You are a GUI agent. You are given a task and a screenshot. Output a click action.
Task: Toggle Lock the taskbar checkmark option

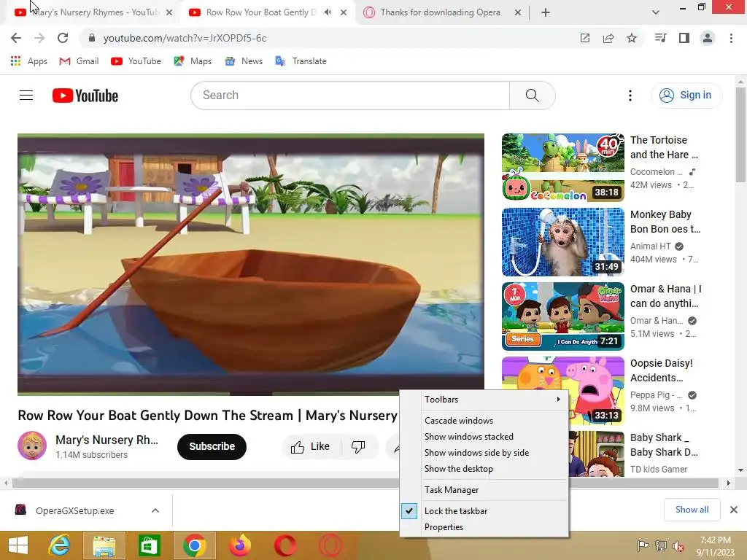click(484, 511)
